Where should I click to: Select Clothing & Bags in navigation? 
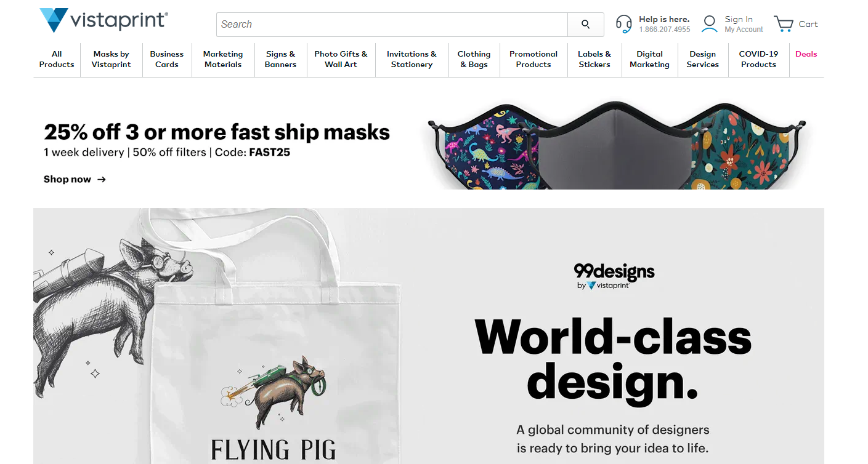point(474,59)
